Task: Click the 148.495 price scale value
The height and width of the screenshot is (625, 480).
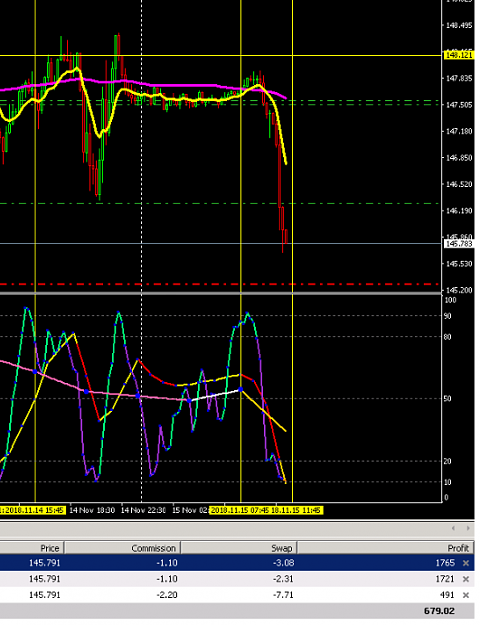Action: (459, 26)
